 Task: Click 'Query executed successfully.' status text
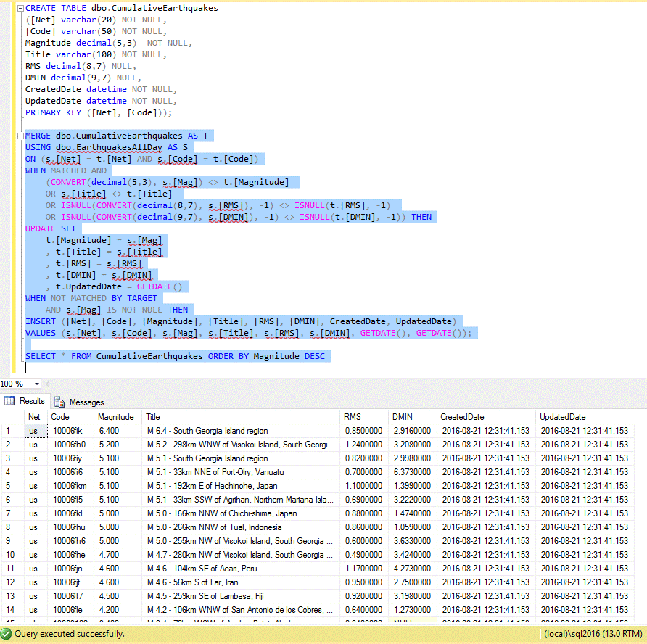point(70,634)
